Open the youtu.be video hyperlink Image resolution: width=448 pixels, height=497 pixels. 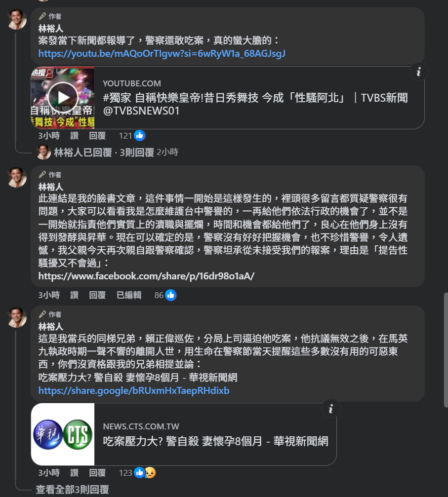pyautogui.click(x=162, y=54)
